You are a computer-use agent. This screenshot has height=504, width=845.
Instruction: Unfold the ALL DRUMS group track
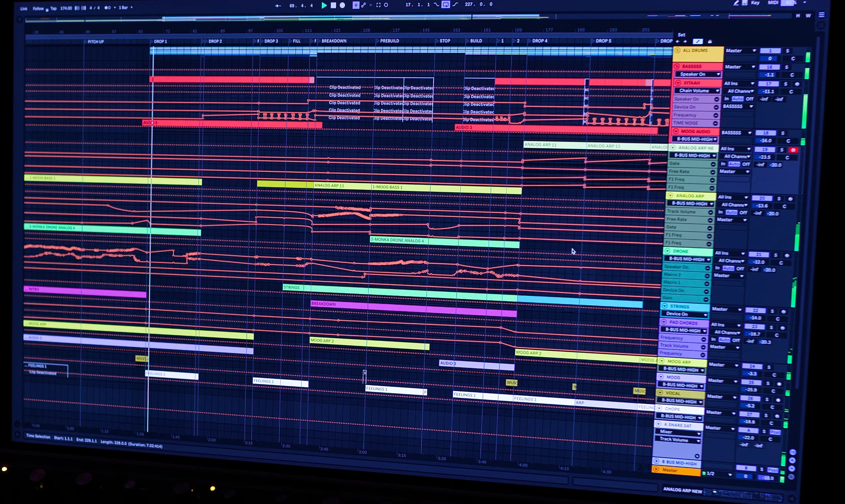(x=677, y=50)
